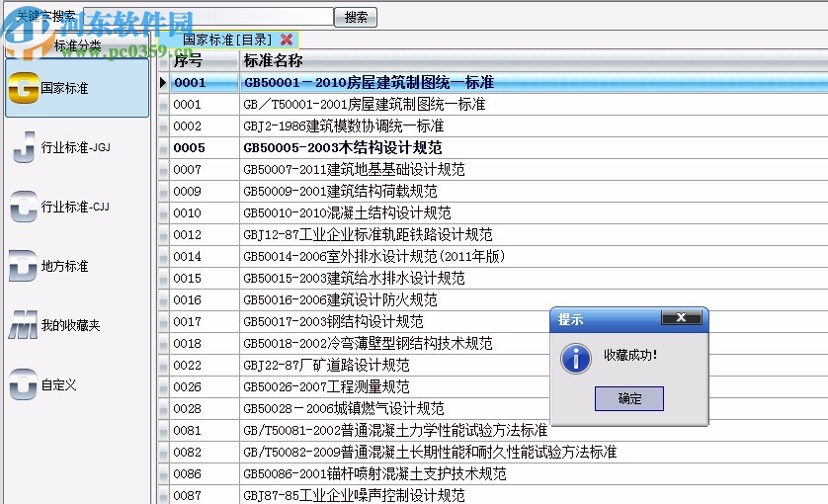Open the 标准分类 panel tab

pyautogui.click(x=77, y=46)
